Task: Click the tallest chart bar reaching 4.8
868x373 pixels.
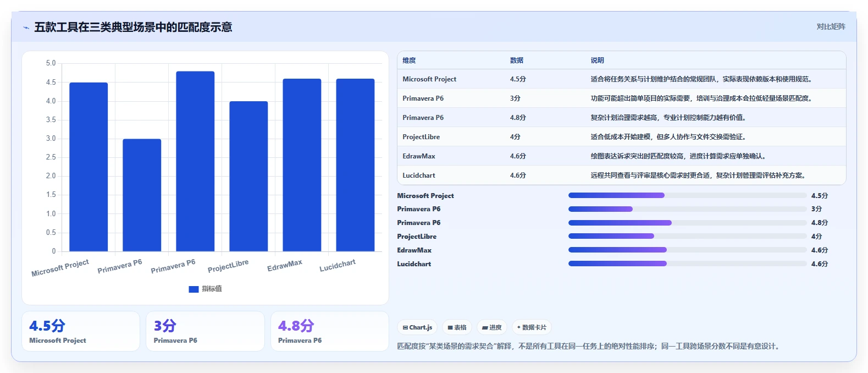Action: tap(195, 161)
